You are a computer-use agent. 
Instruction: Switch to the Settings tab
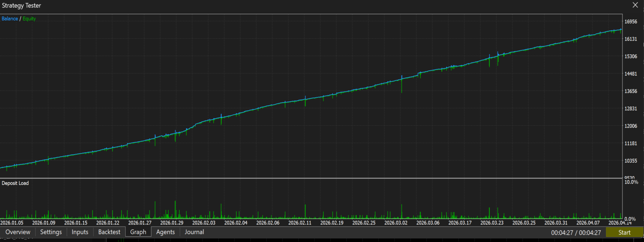tap(51, 232)
